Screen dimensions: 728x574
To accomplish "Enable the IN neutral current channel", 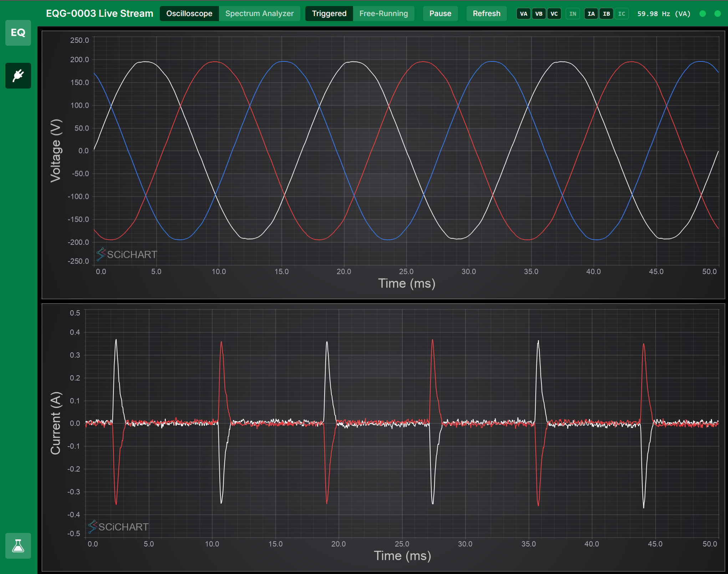I will click(x=573, y=14).
